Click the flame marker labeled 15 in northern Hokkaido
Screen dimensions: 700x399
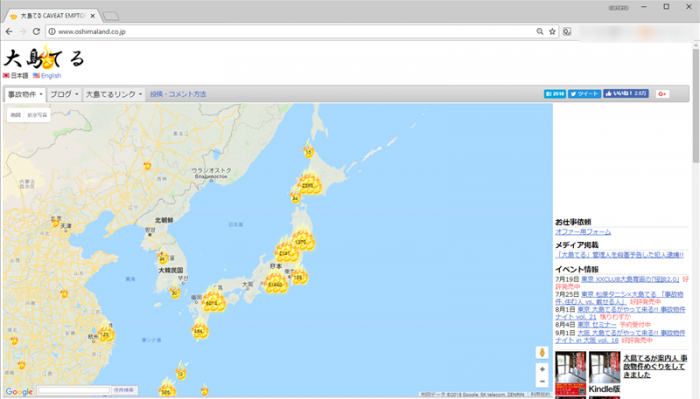tap(308, 150)
